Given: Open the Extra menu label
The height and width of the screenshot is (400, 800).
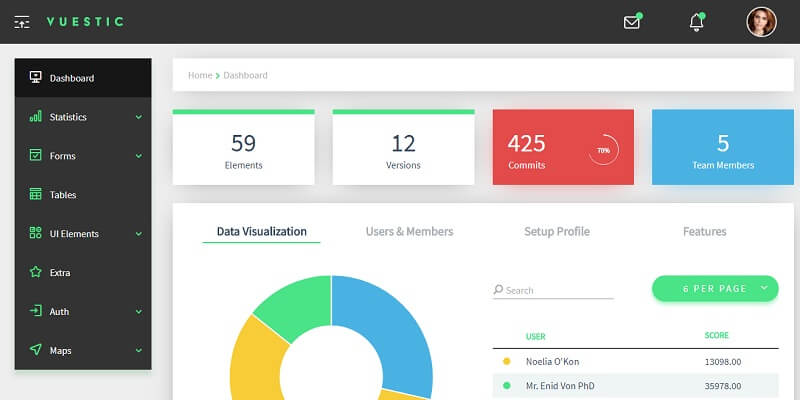Looking at the screenshot, I should [60, 272].
